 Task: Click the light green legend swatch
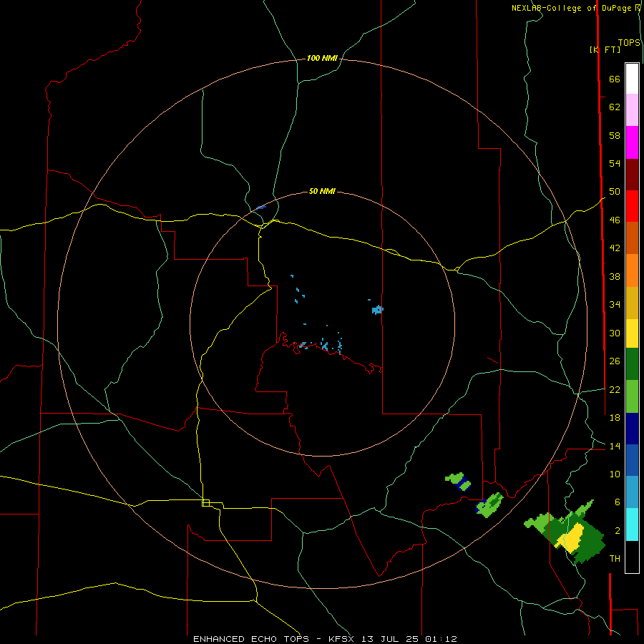click(x=632, y=396)
